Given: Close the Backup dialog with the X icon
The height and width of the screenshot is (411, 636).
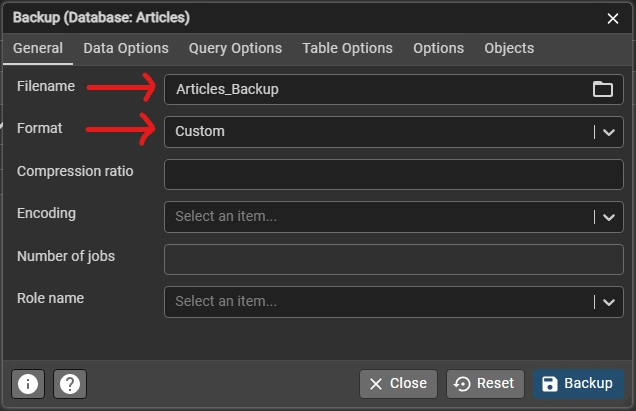Looking at the screenshot, I should pyautogui.click(x=613, y=18).
